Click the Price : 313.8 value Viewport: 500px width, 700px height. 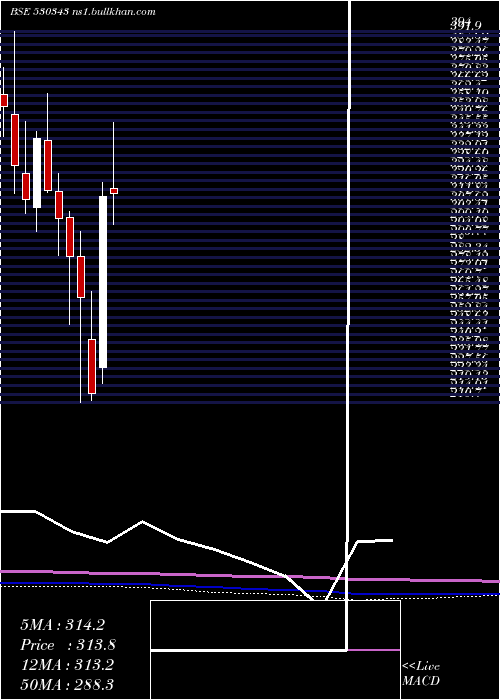coord(68,645)
